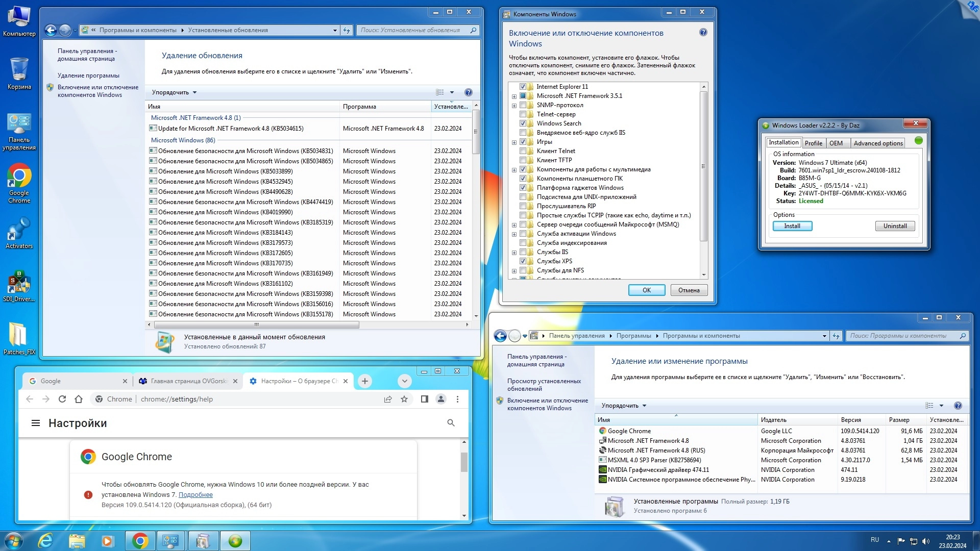Open the Chrome settings hamburger menu

point(36,423)
